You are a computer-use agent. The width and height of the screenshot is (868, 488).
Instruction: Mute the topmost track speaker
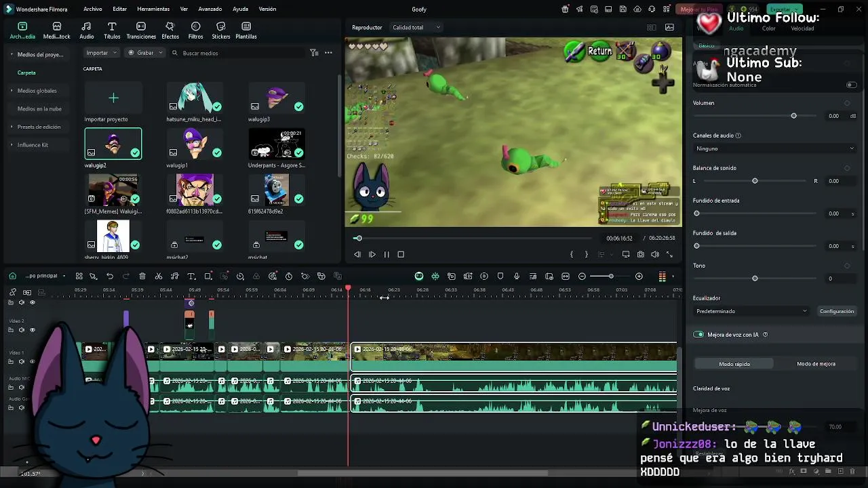22,302
